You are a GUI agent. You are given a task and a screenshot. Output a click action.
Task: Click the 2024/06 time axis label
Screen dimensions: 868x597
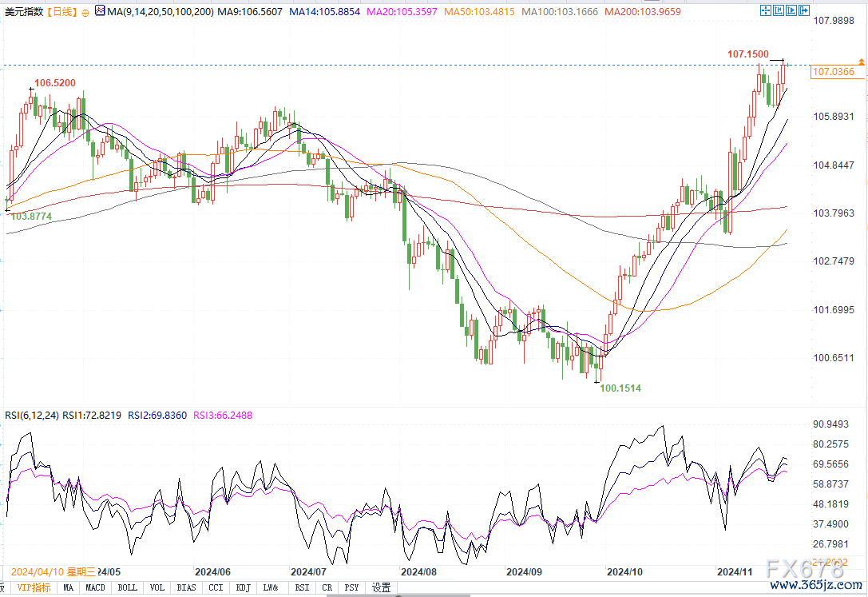(x=212, y=572)
